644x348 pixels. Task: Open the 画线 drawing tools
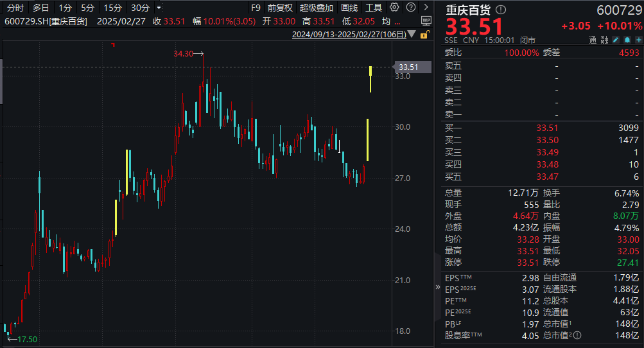[x=349, y=8]
